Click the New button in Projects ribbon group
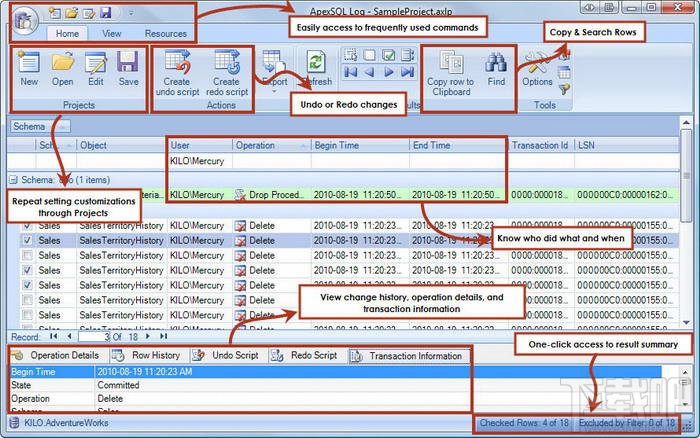 click(29, 69)
